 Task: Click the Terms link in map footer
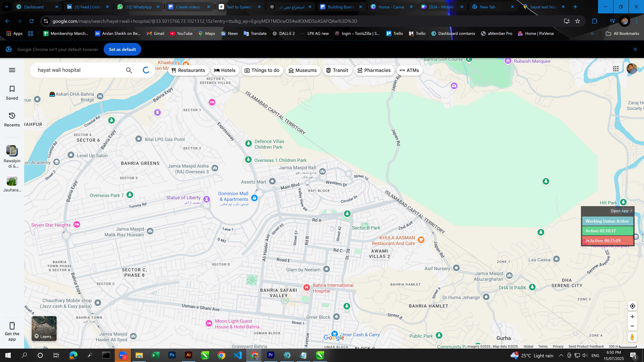(543, 347)
